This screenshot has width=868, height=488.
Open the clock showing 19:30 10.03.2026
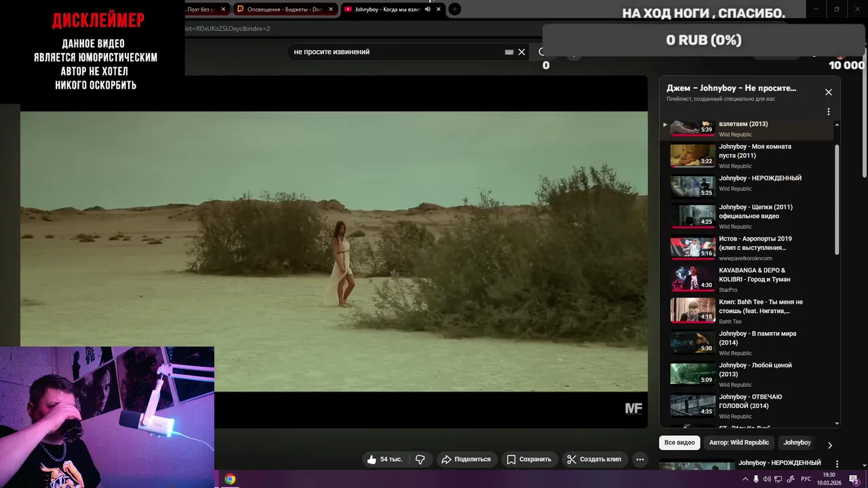coord(829,479)
